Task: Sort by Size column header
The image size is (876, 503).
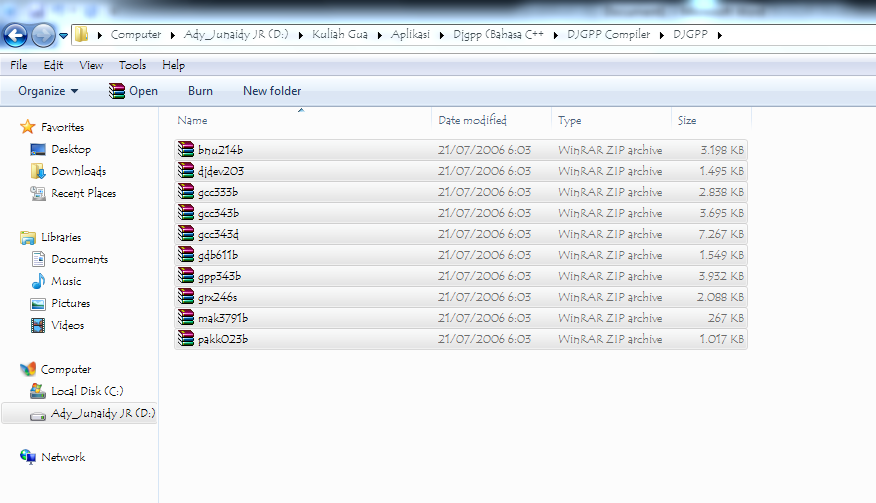Action: pyautogui.click(x=687, y=121)
